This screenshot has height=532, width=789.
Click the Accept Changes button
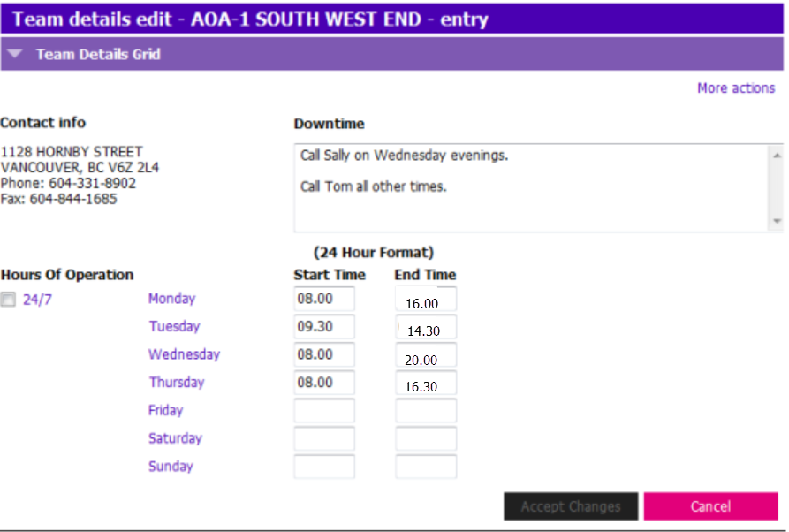click(571, 506)
